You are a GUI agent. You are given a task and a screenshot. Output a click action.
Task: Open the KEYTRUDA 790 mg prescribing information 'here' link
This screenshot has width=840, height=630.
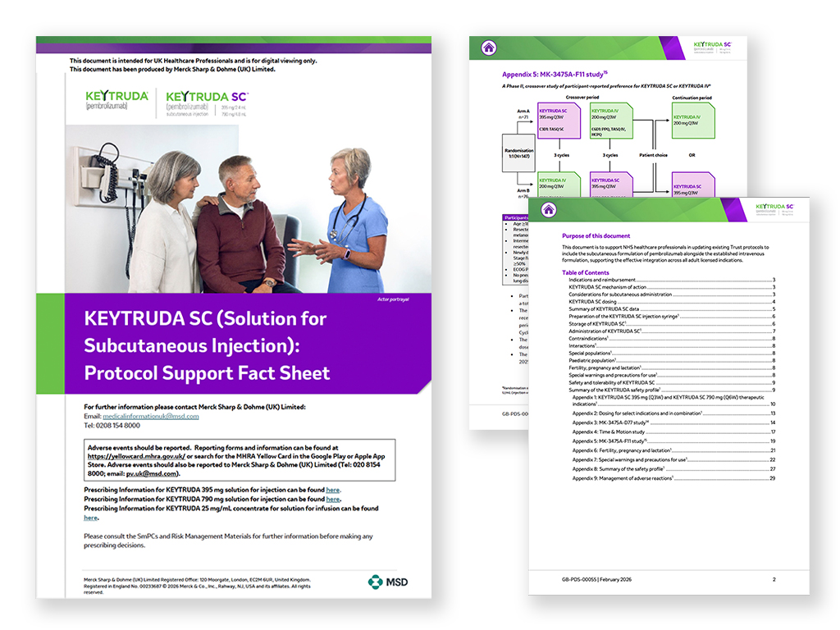click(x=333, y=499)
